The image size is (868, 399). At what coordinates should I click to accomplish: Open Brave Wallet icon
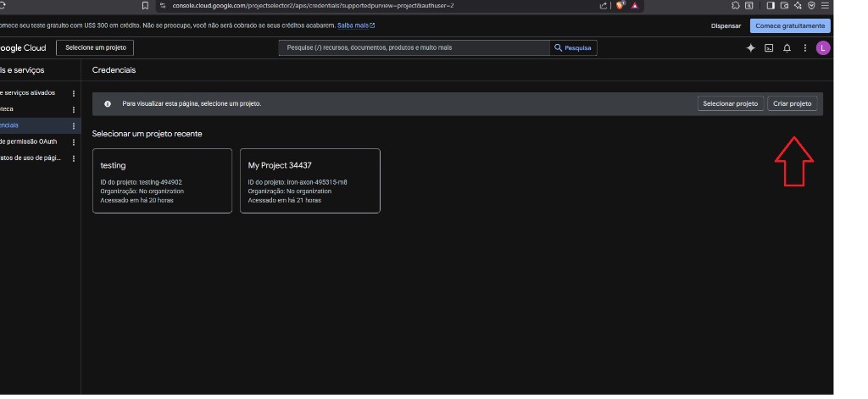coord(784,6)
